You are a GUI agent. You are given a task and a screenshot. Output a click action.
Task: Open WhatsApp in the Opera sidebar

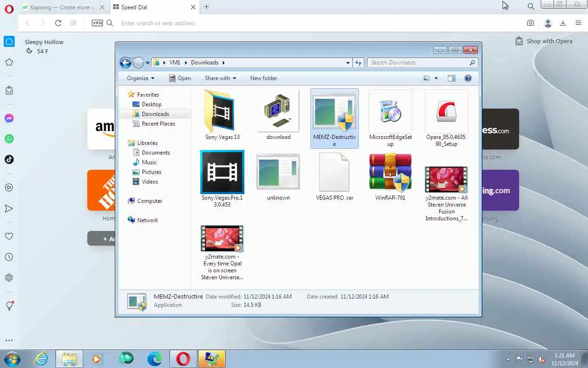pos(9,139)
